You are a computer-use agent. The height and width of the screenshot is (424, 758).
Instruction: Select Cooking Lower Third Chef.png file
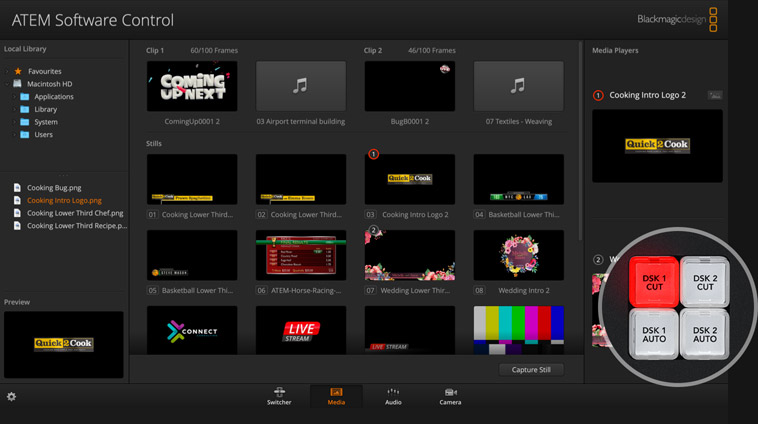tap(75, 213)
